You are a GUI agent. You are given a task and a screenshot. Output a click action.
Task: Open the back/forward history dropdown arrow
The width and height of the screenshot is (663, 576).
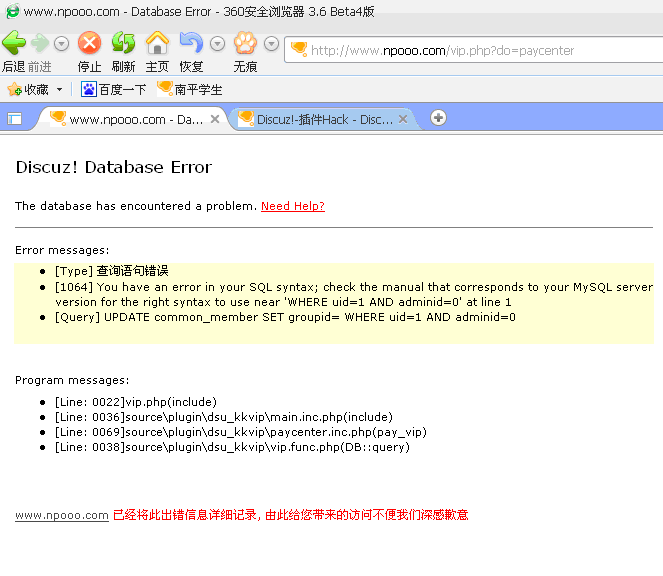click(62, 44)
